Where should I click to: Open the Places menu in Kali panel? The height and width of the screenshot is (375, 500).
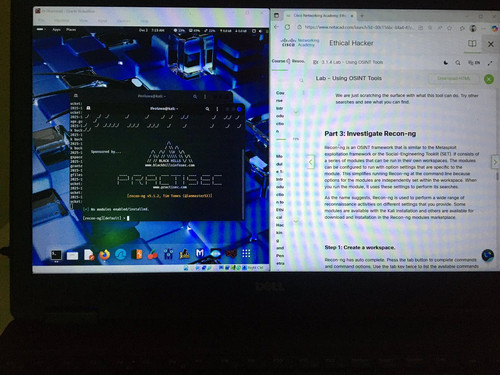click(x=71, y=30)
